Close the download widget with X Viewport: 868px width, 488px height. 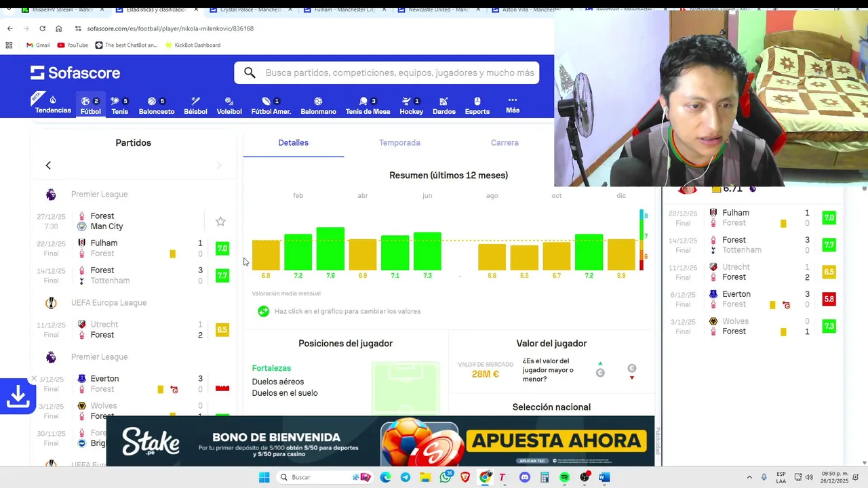(x=34, y=379)
